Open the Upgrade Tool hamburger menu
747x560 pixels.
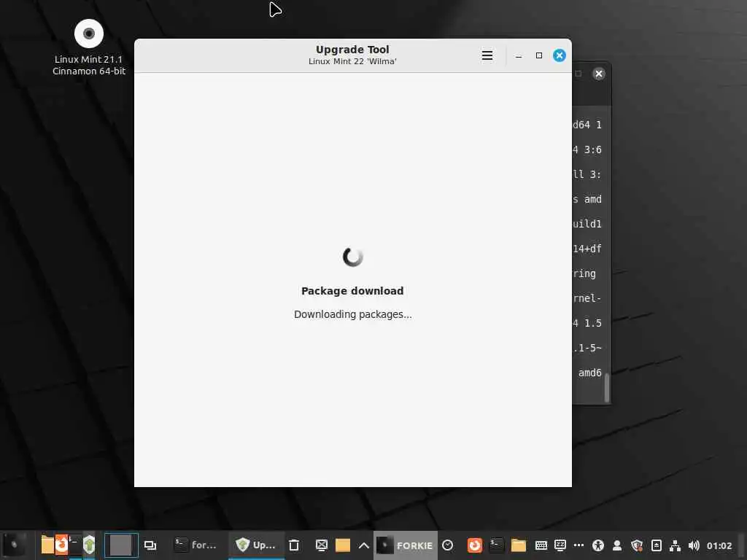pyautogui.click(x=487, y=55)
